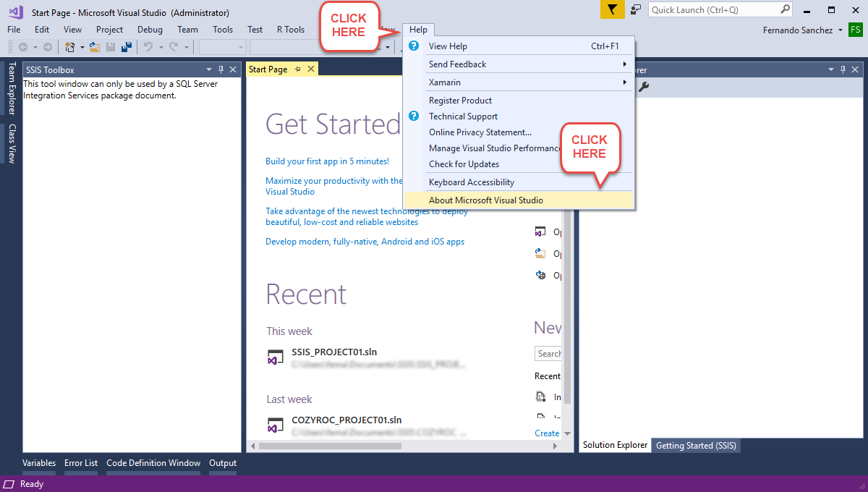Open 'Build your first app in 5 minutes!' link
The image size is (868, 492).
[x=327, y=161]
